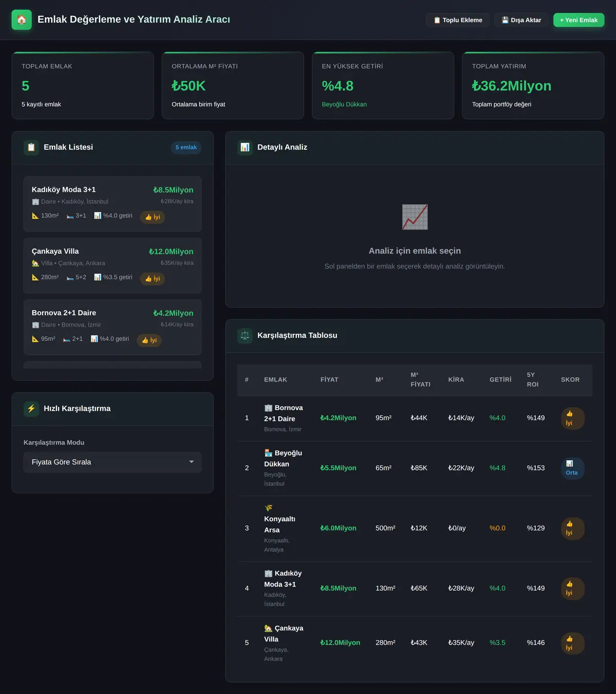
Task: Select the Bornova 2+1 Daire list card title
Action: coord(64,313)
